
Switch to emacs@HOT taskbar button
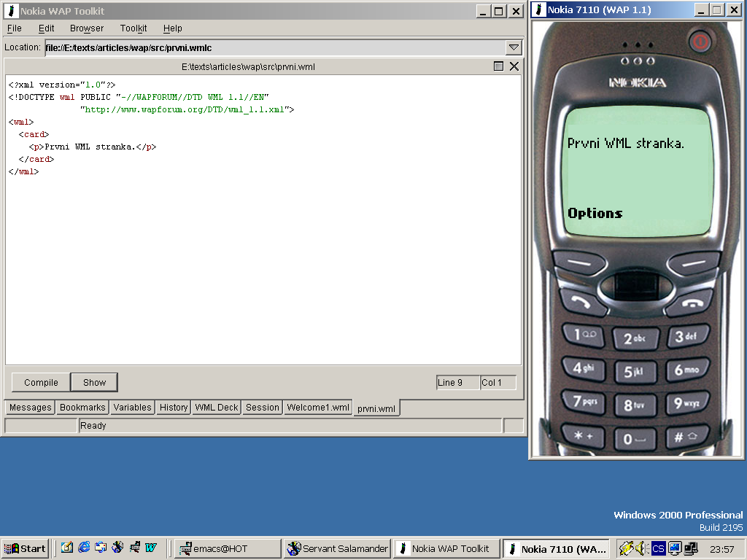[227, 548]
